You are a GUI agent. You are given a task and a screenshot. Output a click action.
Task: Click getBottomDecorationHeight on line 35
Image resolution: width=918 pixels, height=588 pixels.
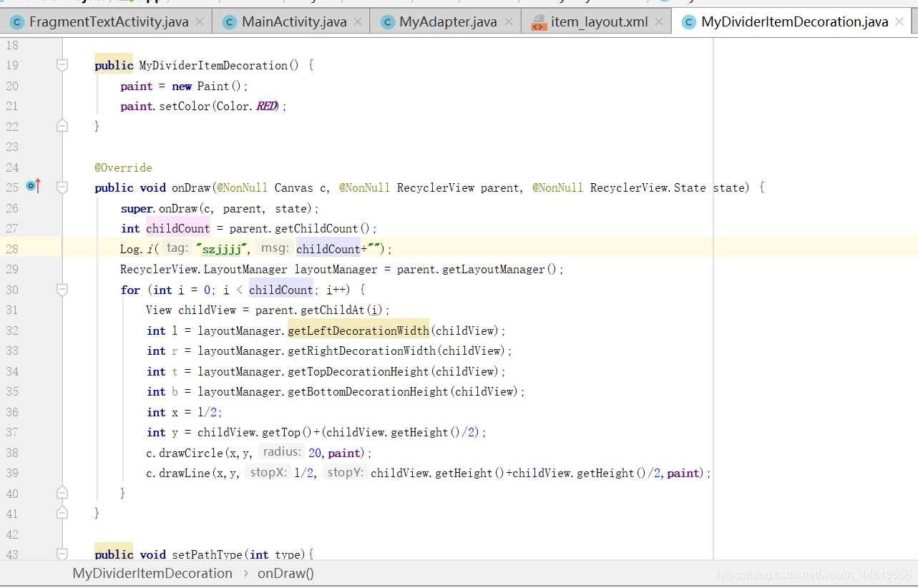click(x=368, y=392)
